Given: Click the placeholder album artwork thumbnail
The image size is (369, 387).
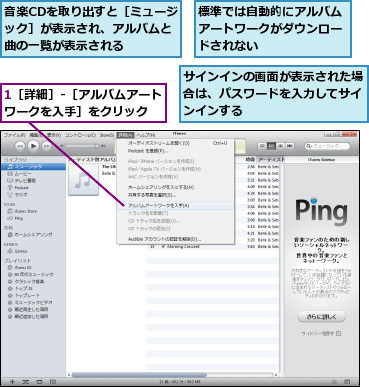Looking at the screenshot, I should coord(83,180).
